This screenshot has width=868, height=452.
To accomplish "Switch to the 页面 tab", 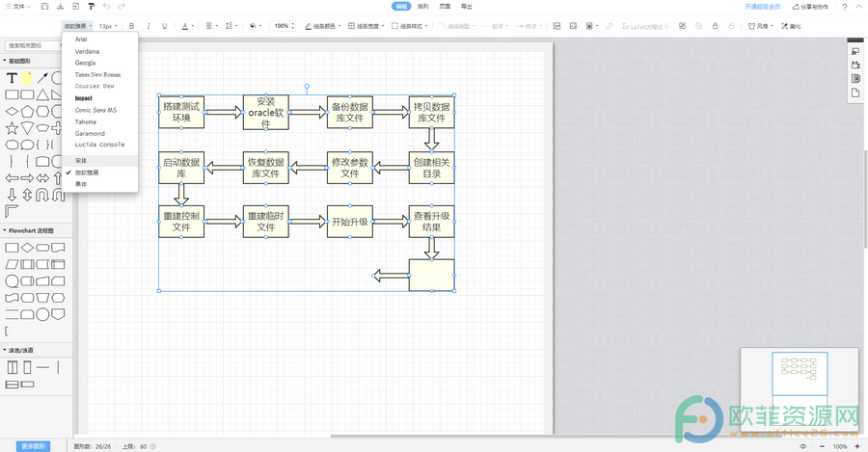I will tap(445, 7).
